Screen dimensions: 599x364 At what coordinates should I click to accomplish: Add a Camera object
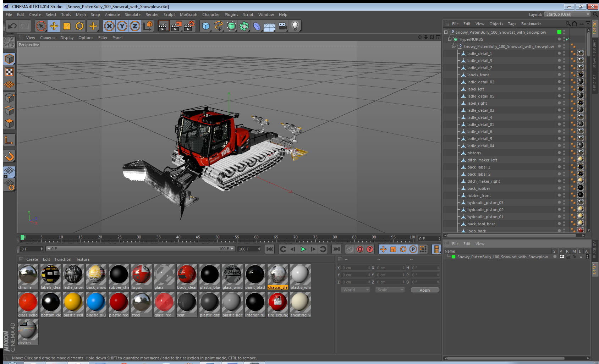[x=282, y=26]
